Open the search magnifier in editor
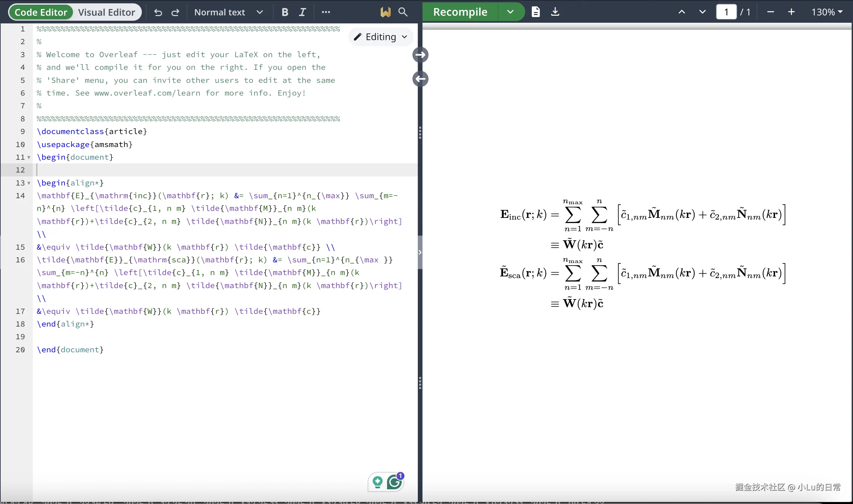The width and height of the screenshot is (853, 504). pyautogui.click(x=403, y=12)
